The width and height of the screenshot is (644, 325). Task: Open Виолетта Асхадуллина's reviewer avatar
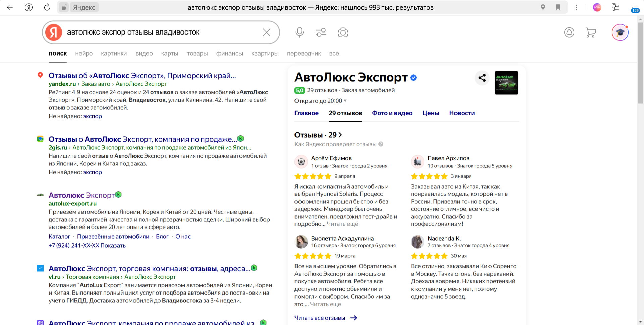coord(301,242)
